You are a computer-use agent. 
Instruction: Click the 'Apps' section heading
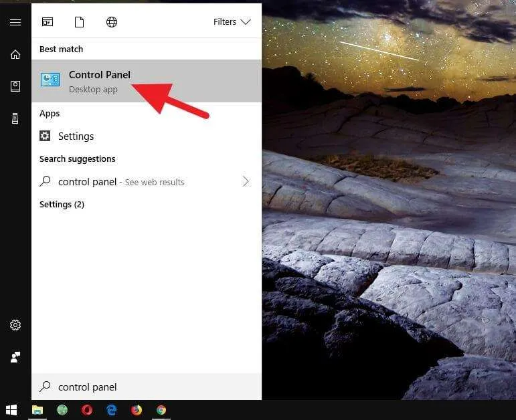50,114
